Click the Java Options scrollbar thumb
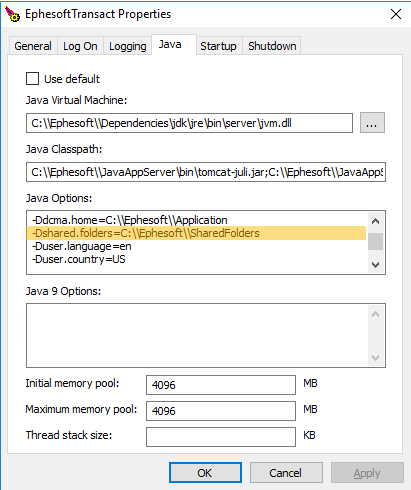 click(375, 241)
